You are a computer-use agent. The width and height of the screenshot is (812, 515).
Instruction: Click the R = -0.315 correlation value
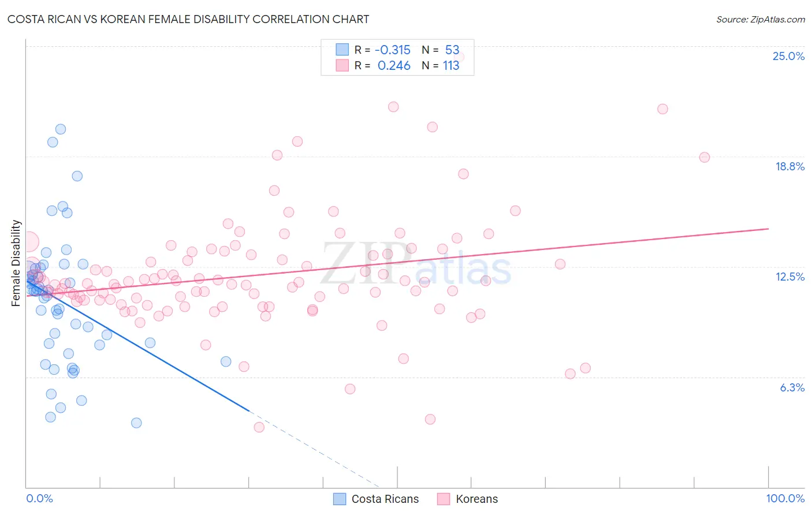click(382, 50)
